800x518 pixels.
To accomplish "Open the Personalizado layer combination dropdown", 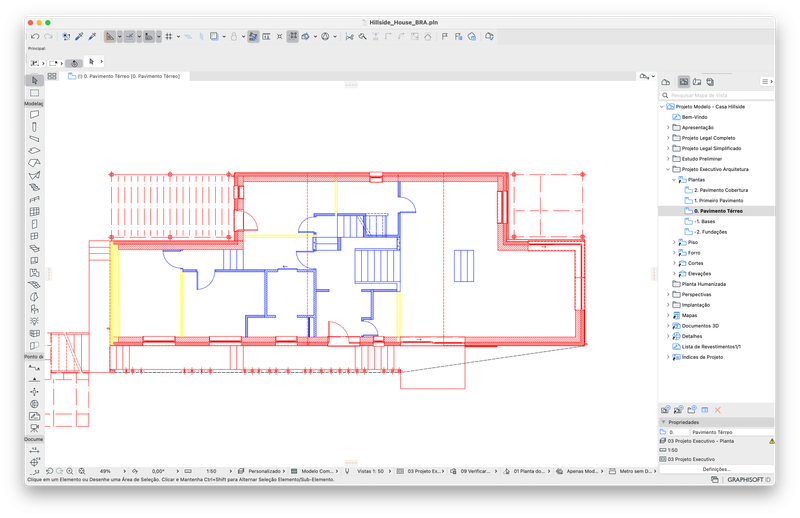I will click(261, 471).
